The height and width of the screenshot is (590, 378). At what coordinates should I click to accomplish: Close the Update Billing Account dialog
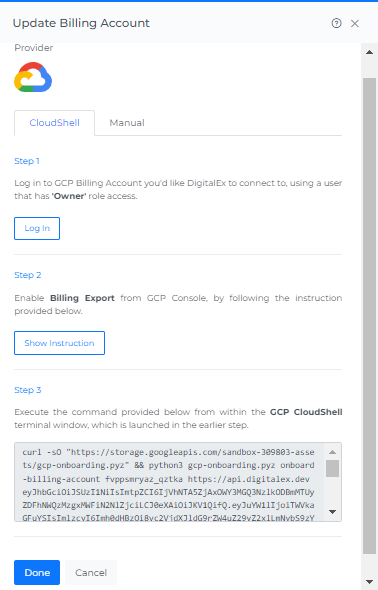tap(355, 24)
